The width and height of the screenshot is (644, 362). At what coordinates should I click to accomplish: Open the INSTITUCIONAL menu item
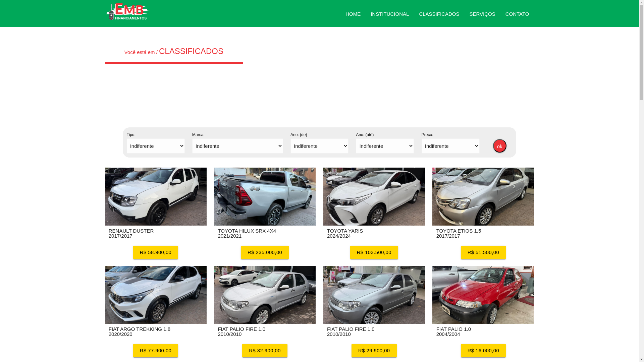pyautogui.click(x=390, y=14)
